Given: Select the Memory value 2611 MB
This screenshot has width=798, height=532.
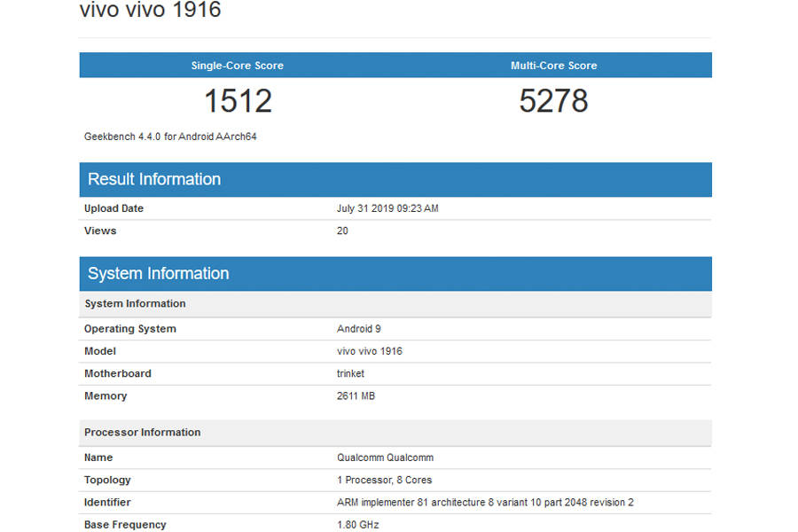Looking at the screenshot, I should [x=356, y=395].
